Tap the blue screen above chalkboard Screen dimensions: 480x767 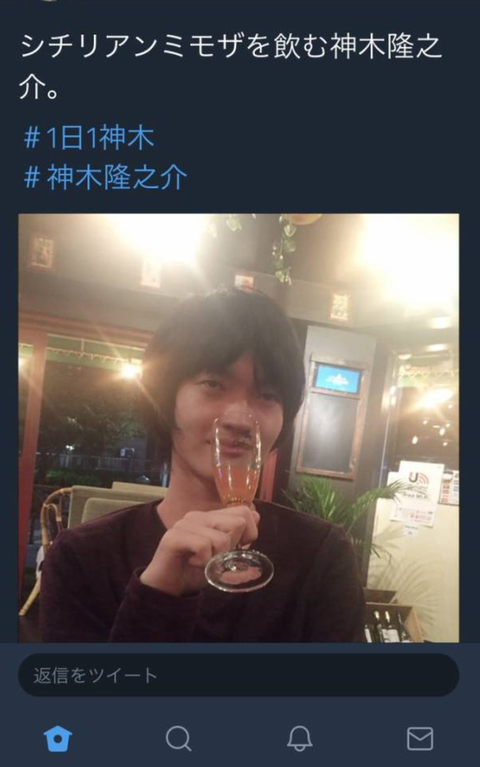click(x=338, y=378)
